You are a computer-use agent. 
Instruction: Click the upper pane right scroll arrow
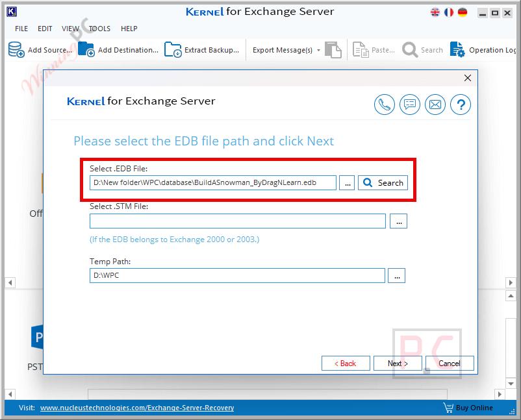click(x=511, y=283)
